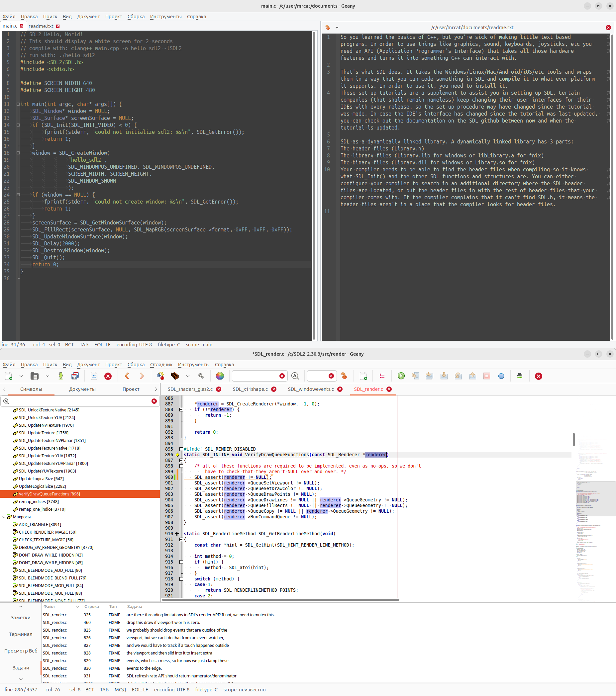Click the symbol filter search field
Screen dimensions: 616x696
coord(80,401)
